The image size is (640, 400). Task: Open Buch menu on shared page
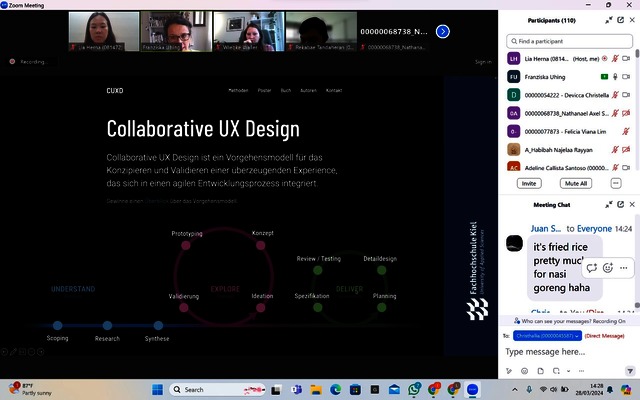click(x=286, y=90)
